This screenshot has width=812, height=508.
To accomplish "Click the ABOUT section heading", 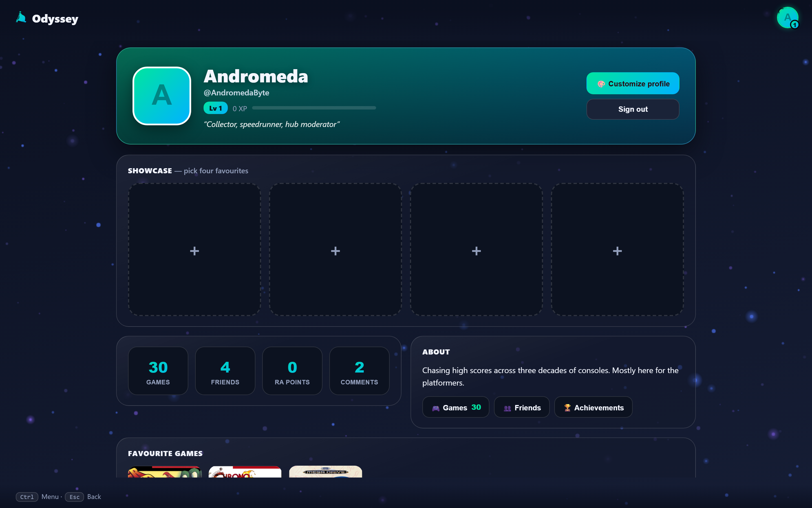I will [x=436, y=352].
